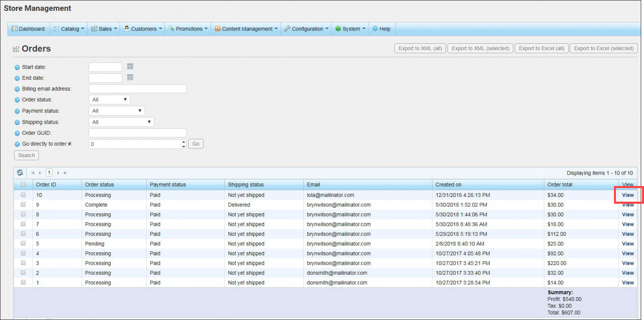The width and height of the screenshot is (644, 320).
Task: Click help icon beside Order GUID
Action: (x=17, y=133)
